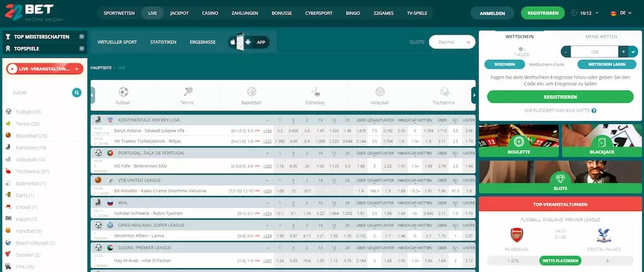Open the Quote Dezimal dropdown
The height and width of the screenshot is (272, 644).
(452, 42)
